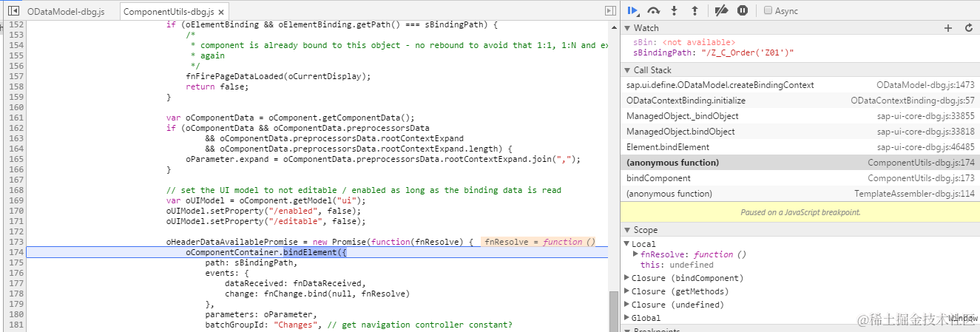The image size is (980, 332).
Task: Expand Closure (bindComponent)
Action: 627,278
